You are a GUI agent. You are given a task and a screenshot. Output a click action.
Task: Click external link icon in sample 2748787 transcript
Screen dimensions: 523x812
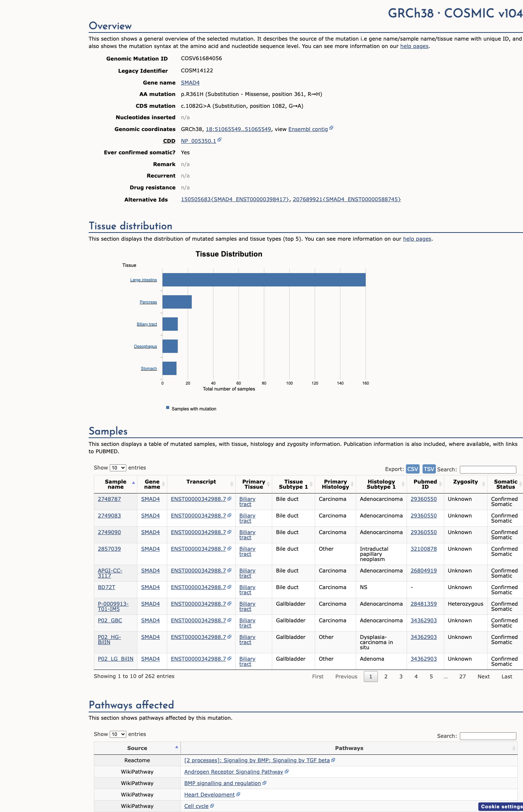(x=229, y=499)
